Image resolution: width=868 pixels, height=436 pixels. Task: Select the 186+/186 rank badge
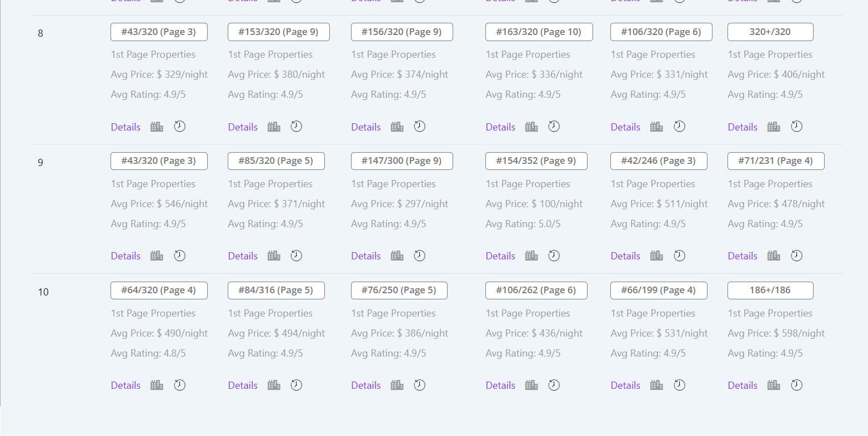tap(770, 290)
